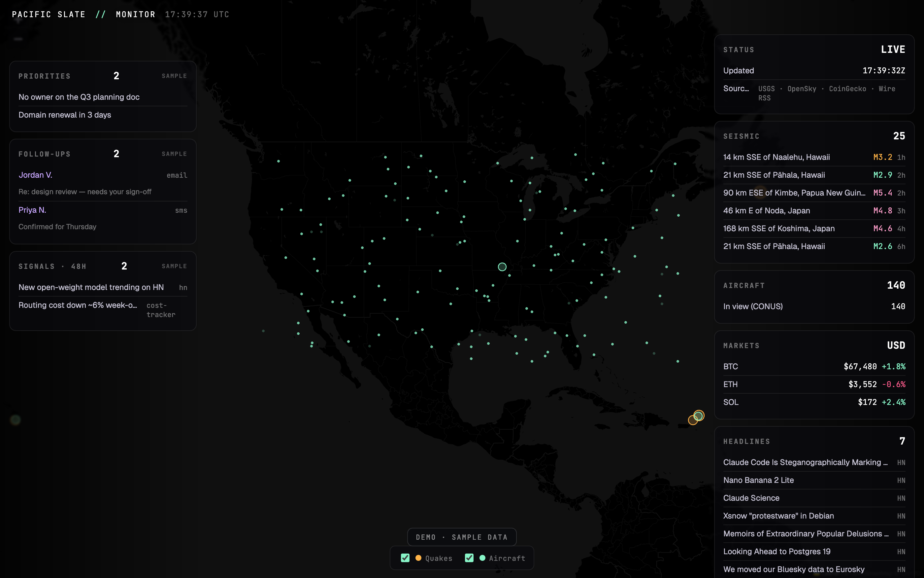924x578 pixels.
Task: Click the 17:39:37 UTC clock
Action: tap(197, 15)
